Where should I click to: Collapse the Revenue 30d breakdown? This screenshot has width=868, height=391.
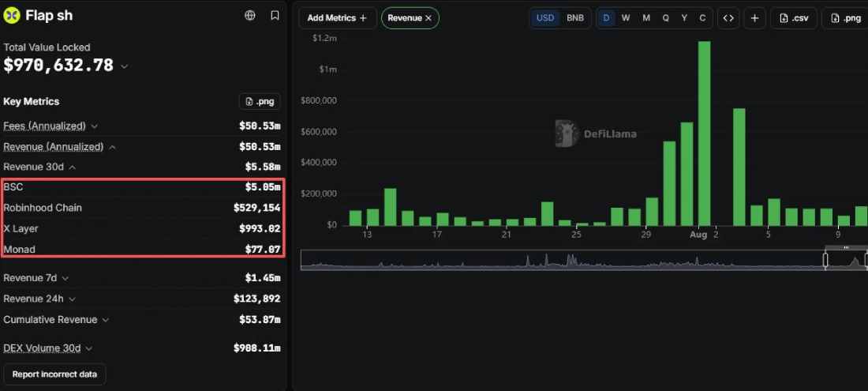(73, 167)
